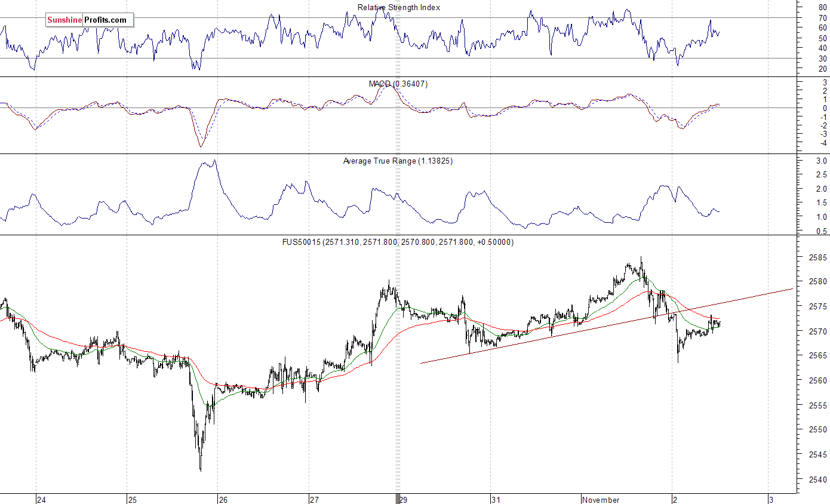Image resolution: width=830 pixels, height=504 pixels.
Task: Click the Average True Range (1.13825) label
Action: 398,161
